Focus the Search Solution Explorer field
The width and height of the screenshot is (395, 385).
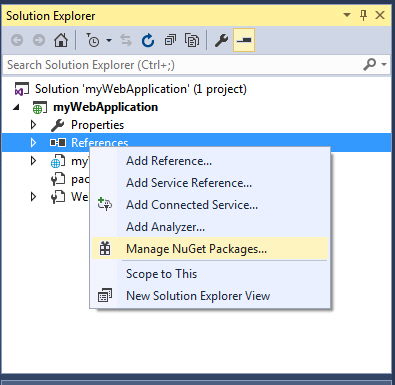click(x=182, y=65)
